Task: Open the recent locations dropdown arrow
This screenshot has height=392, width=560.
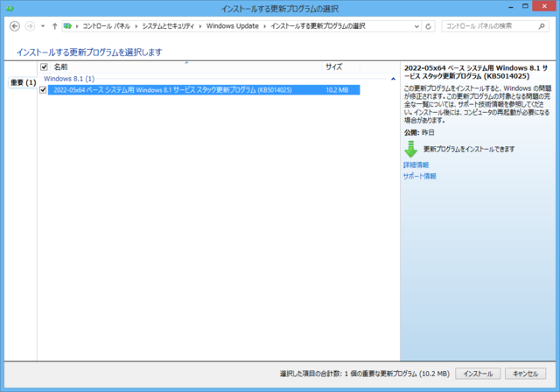Action: 43,26
